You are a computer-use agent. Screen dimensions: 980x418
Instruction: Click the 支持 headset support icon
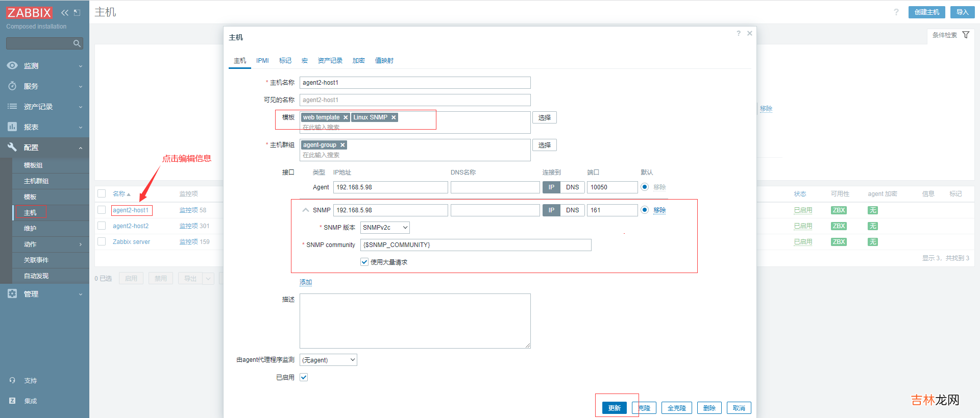point(12,380)
